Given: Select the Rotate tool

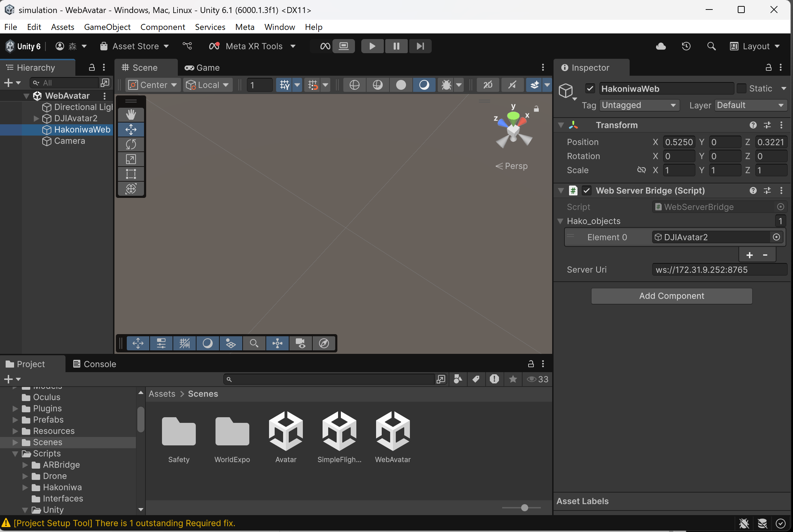Looking at the screenshot, I should tap(131, 144).
